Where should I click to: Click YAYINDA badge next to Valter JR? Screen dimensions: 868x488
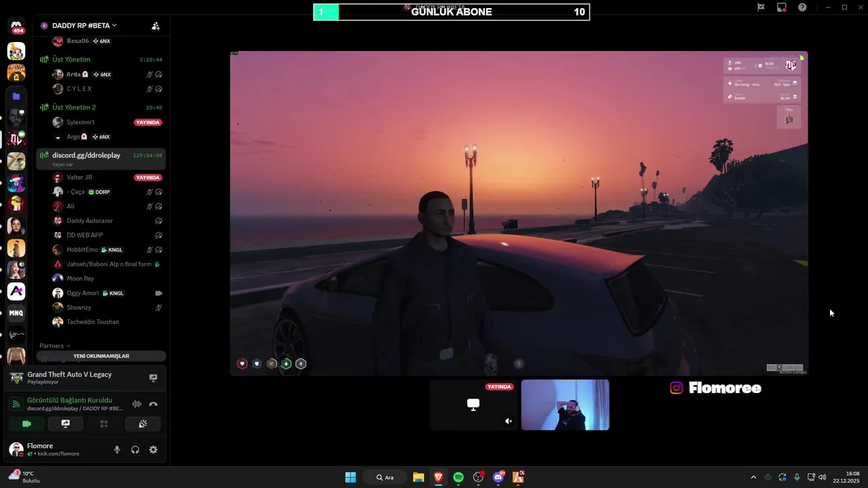pyautogui.click(x=148, y=178)
